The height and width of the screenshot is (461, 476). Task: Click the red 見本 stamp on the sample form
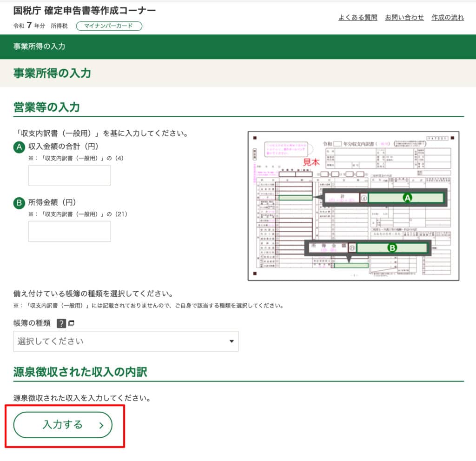coord(312,162)
